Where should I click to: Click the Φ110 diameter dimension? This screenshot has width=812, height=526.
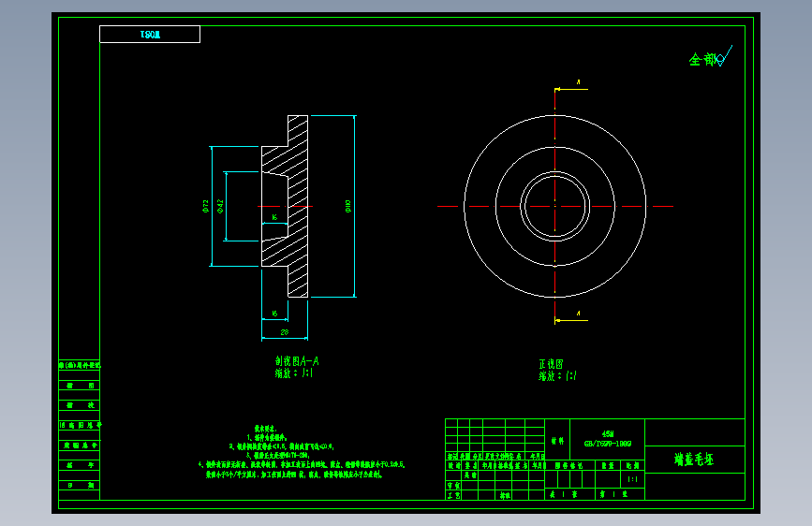(x=348, y=206)
